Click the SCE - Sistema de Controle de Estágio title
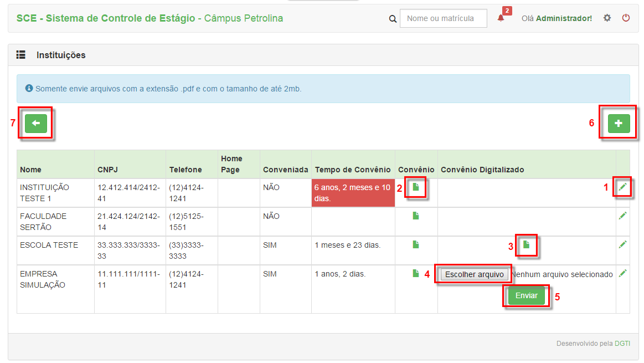 point(106,18)
